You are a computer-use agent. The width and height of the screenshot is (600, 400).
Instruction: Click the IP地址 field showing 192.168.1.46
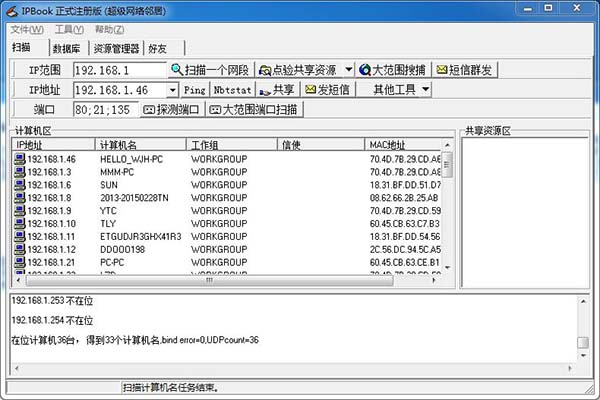coord(121,90)
